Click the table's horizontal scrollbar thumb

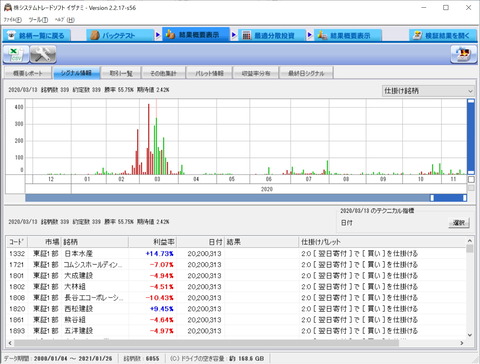click(x=206, y=343)
